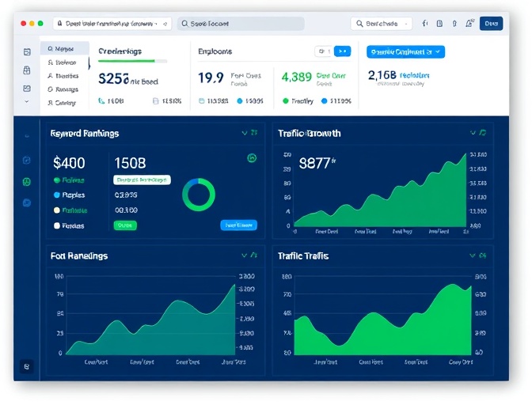Image resolution: width=532 pixels, height=405 pixels.
Task: Click the bag-shaped icon in the light sidebar
Action: pyautogui.click(x=27, y=70)
